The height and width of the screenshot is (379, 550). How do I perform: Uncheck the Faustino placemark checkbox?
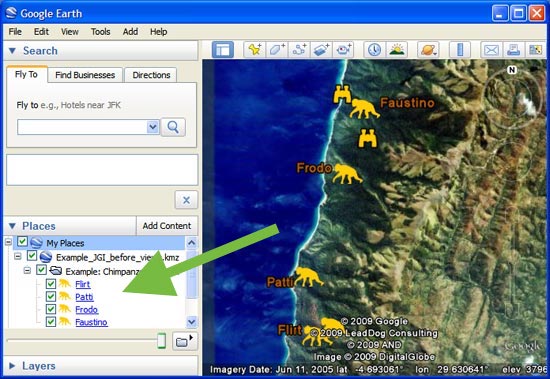pyautogui.click(x=51, y=322)
